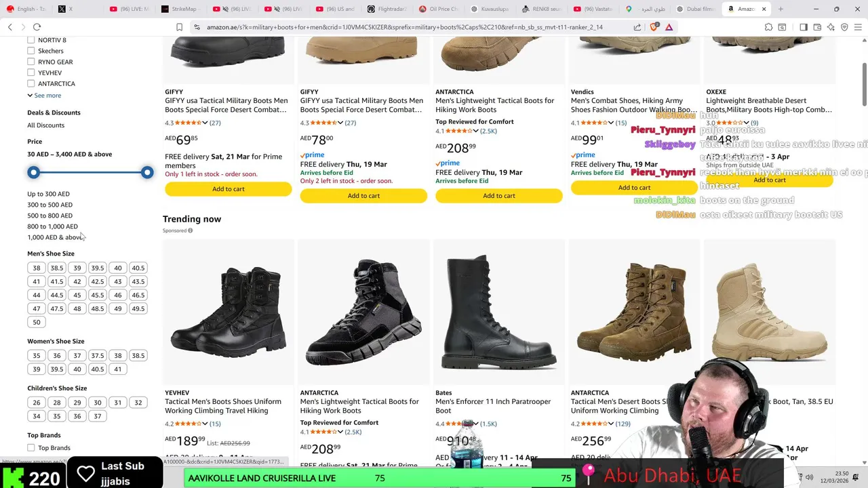The image size is (868, 488).
Task: Expand See more brands list
Action: 44,96
